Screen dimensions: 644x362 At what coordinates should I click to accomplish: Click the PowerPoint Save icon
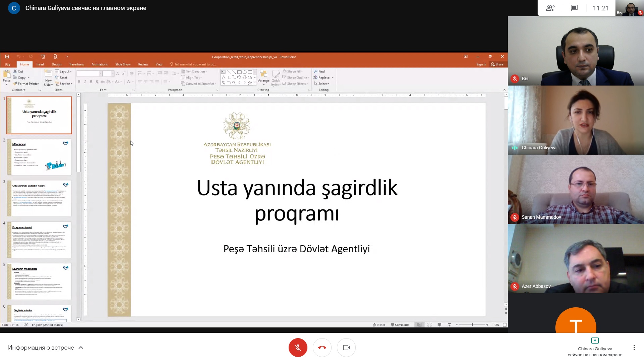[x=7, y=57]
